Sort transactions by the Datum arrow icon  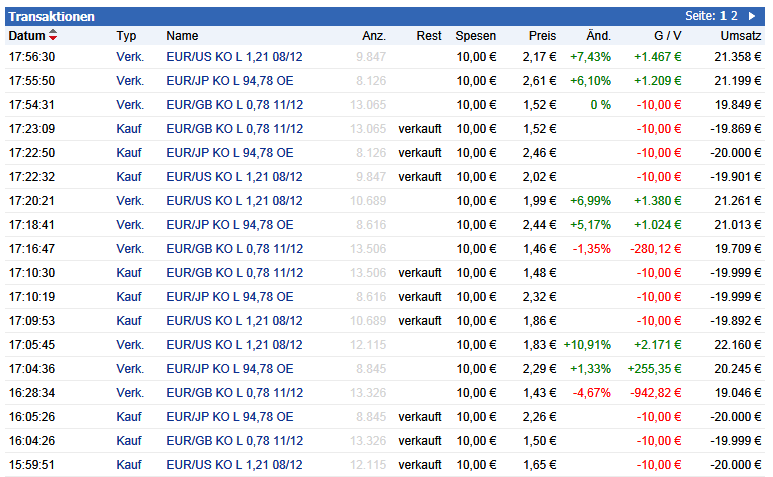[x=53, y=35]
